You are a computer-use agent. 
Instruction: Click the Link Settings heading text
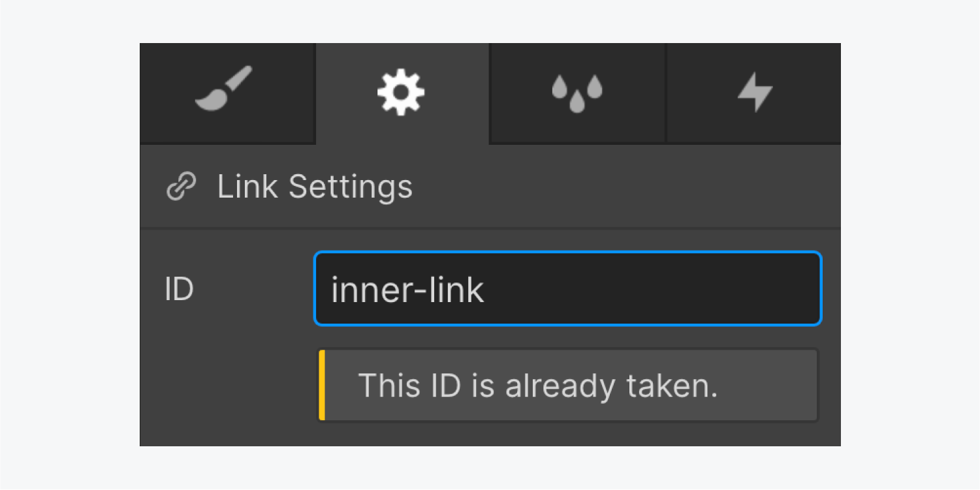pyautogui.click(x=315, y=187)
